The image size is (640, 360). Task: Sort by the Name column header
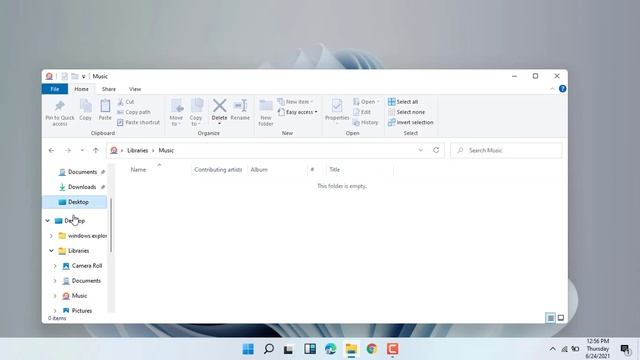point(138,169)
